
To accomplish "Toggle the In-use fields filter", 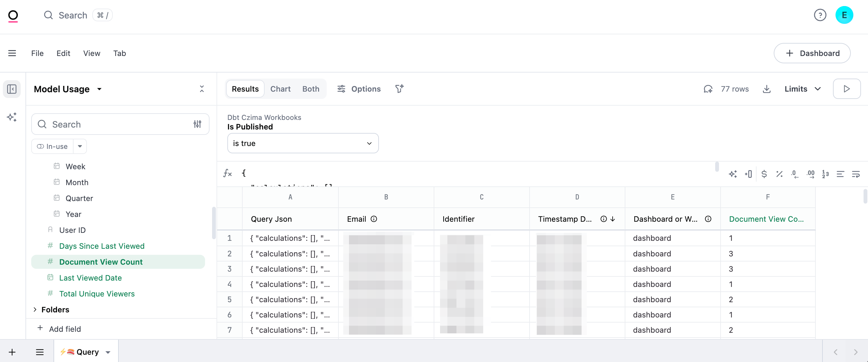I will pyautogui.click(x=53, y=146).
